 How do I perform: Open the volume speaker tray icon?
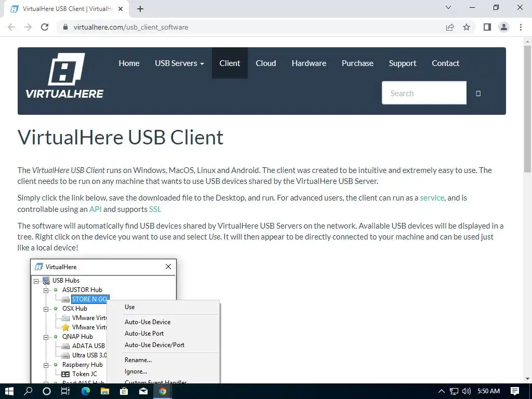pyautogui.click(x=467, y=391)
